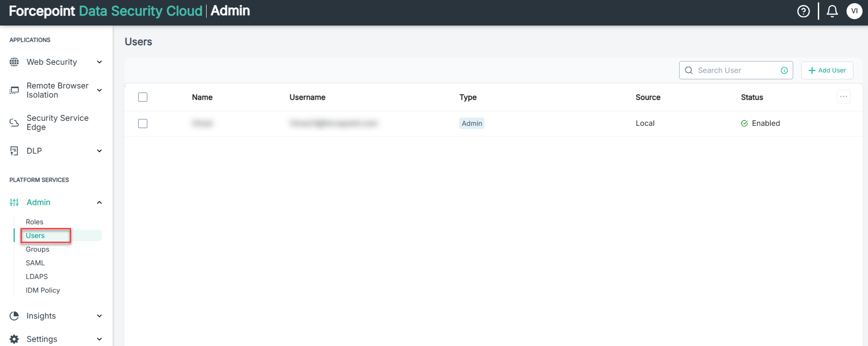Collapse the Admin menu chevron

tap(99, 202)
